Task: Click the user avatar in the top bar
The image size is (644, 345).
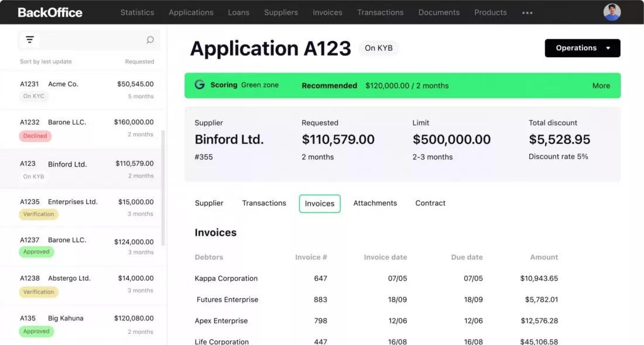Action: coord(612,11)
